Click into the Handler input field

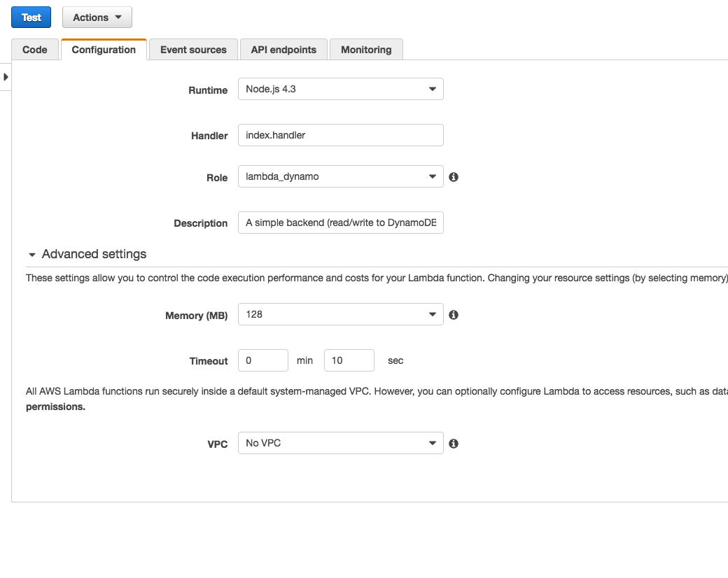point(341,135)
